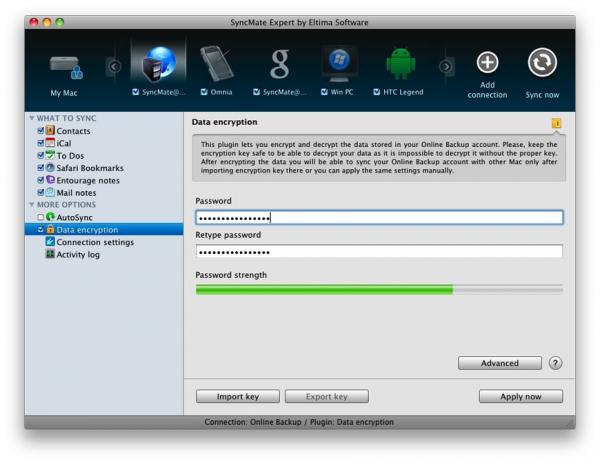Focus the Password input field
Image resolution: width=600 pixels, height=463 pixels.
point(379,218)
